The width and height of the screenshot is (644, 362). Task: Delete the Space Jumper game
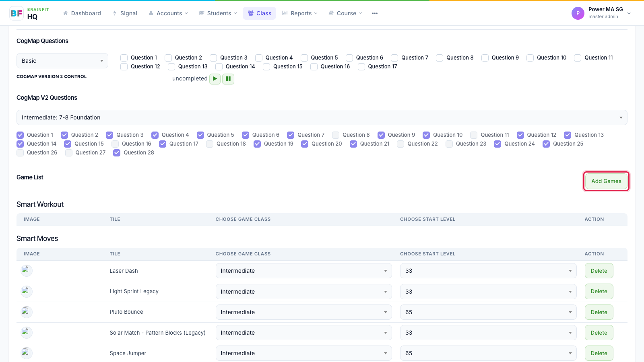[x=599, y=353]
